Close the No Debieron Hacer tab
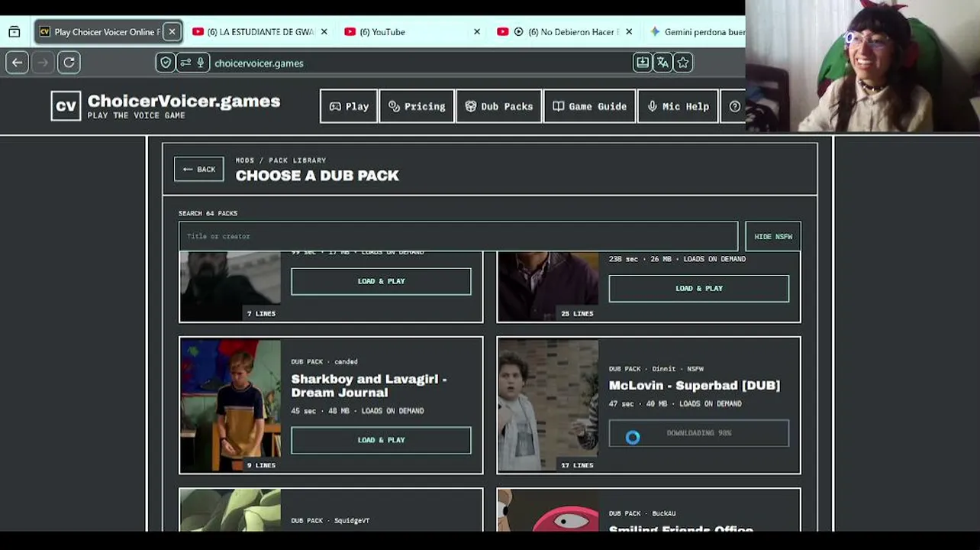The height and width of the screenshot is (550, 980). pos(629,31)
